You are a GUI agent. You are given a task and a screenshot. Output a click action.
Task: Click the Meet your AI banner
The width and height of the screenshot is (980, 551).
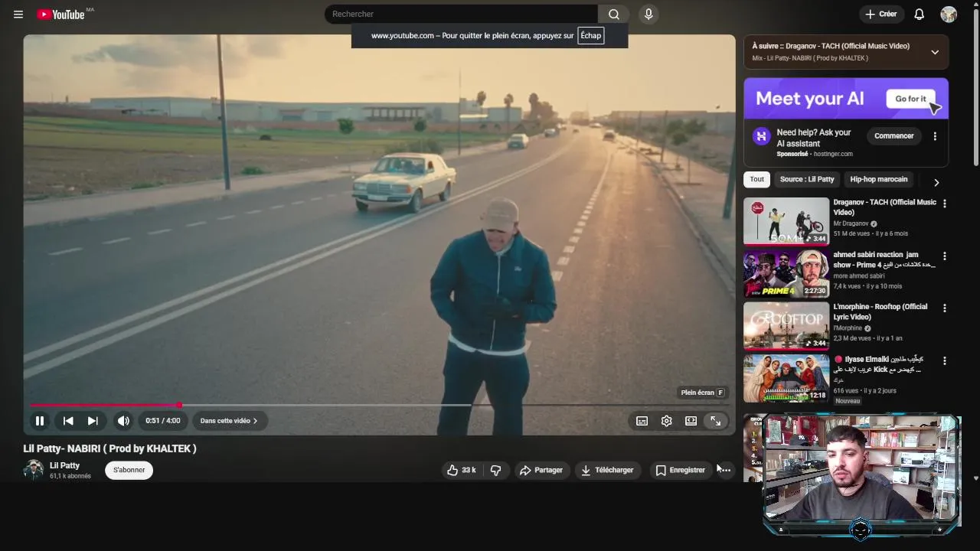pos(846,99)
